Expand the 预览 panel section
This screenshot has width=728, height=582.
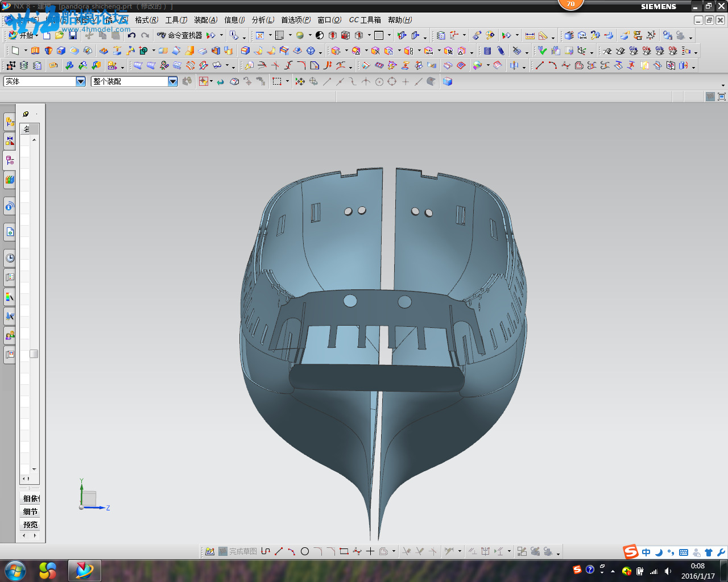30,525
